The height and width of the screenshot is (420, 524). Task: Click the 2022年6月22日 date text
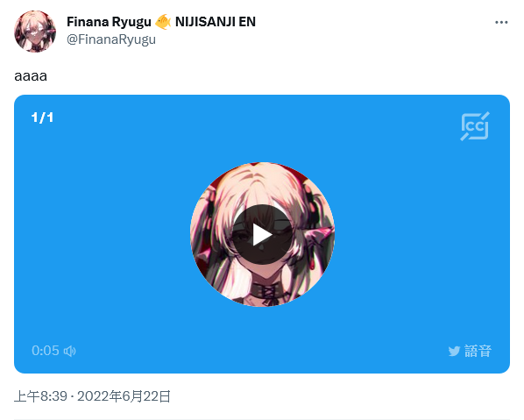click(124, 396)
